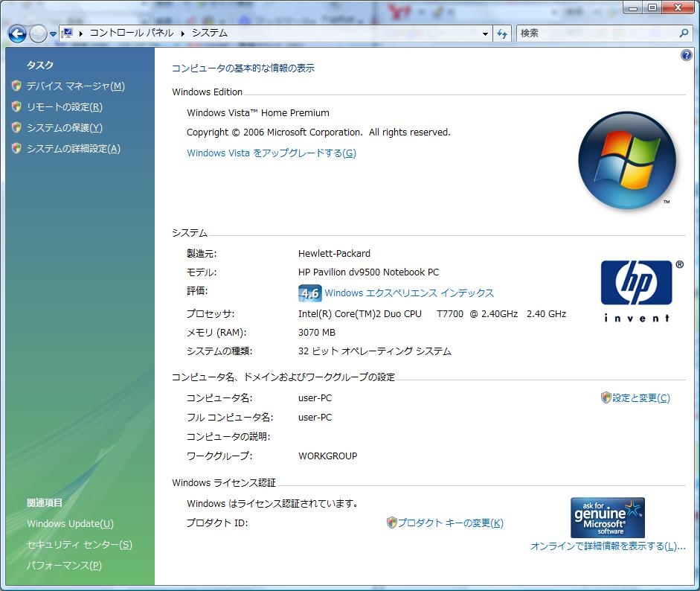700x591 pixels.
Task: Click the shield icon beside デバイス マネージャ
Action: coord(16,86)
